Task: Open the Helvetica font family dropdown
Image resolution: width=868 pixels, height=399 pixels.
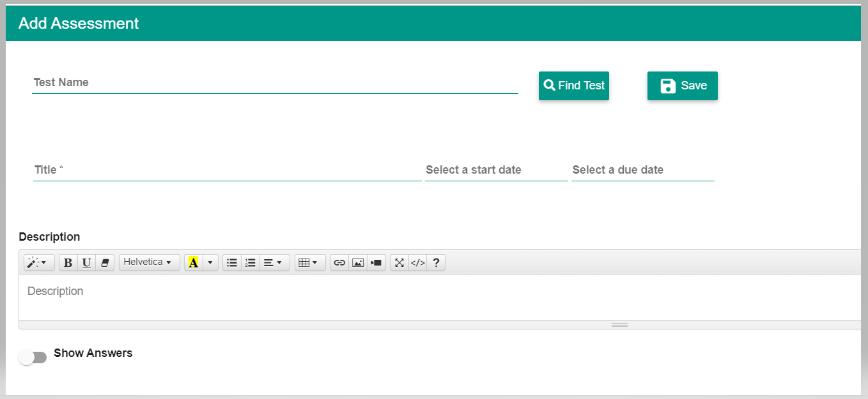Action: click(x=149, y=262)
